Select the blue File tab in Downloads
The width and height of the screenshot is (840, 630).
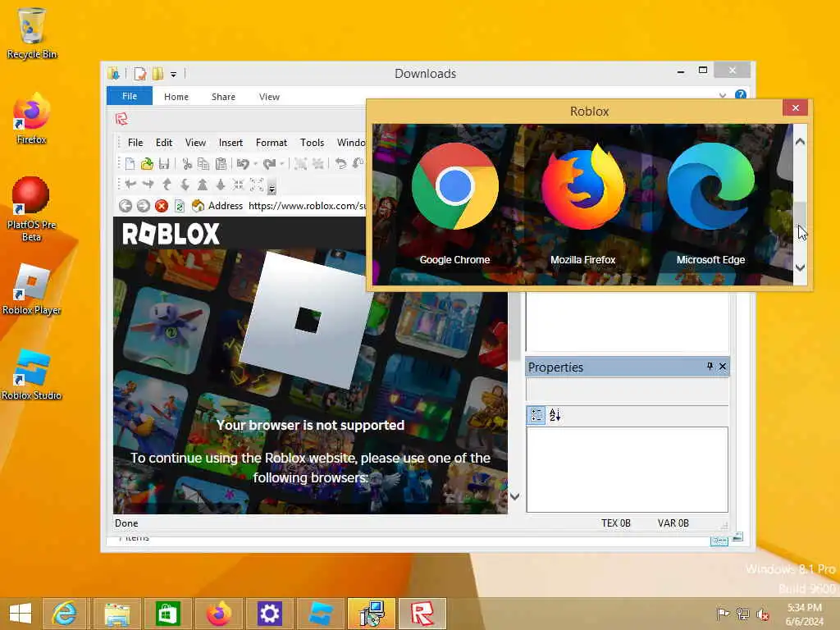[x=130, y=97]
